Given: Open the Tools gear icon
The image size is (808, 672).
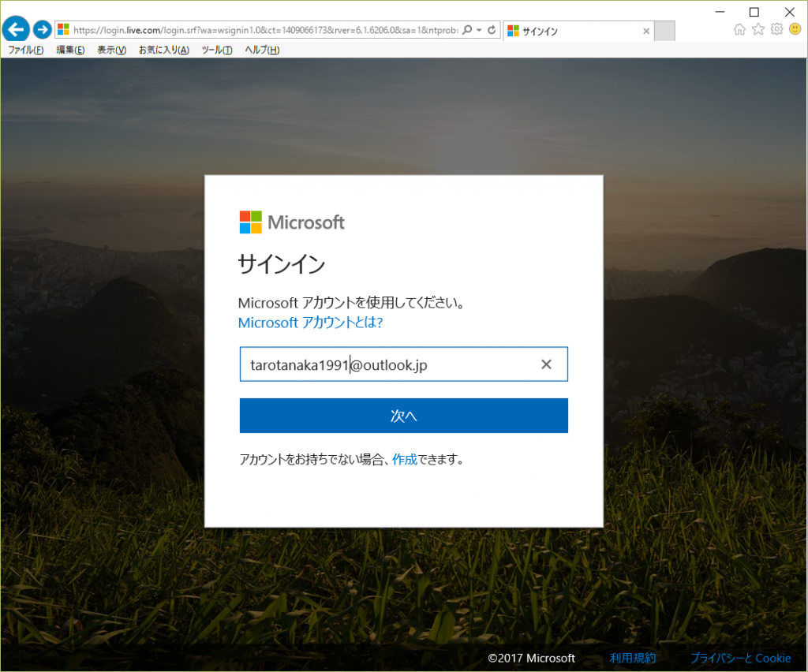Looking at the screenshot, I should [x=776, y=29].
